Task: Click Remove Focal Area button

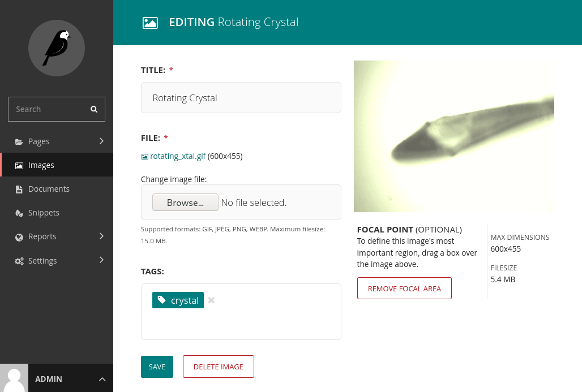Action: point(404,288)
